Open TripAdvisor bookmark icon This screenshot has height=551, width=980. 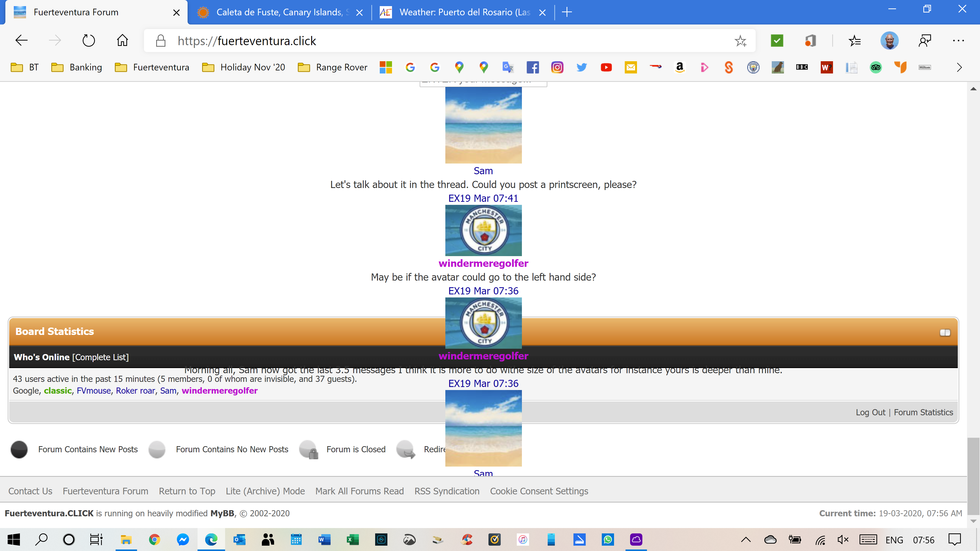876,67
